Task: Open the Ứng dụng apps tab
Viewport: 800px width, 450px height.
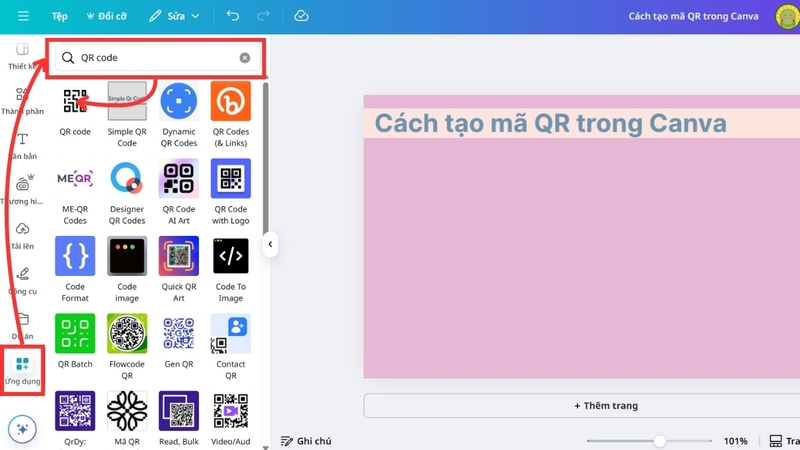Action: click(x=22, y=370)
